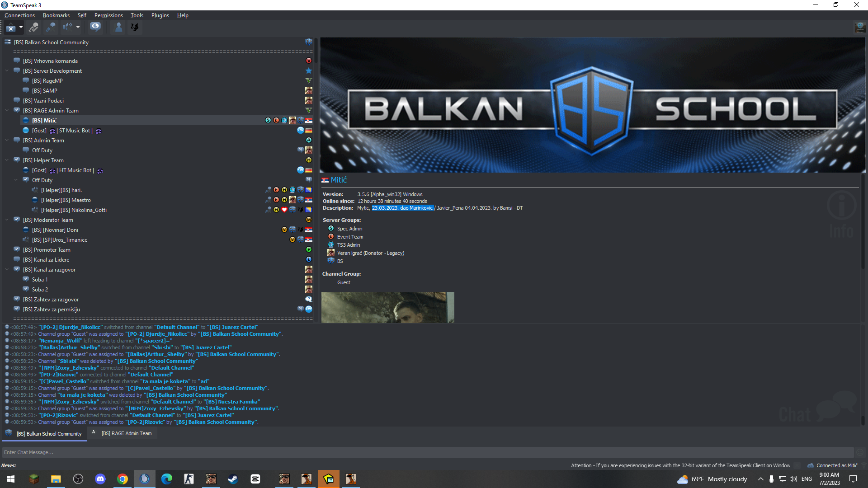Viewport: 868px width, 488px height.
Task: Toggle Subscribe to all channels button
Action: pos(95,28)
